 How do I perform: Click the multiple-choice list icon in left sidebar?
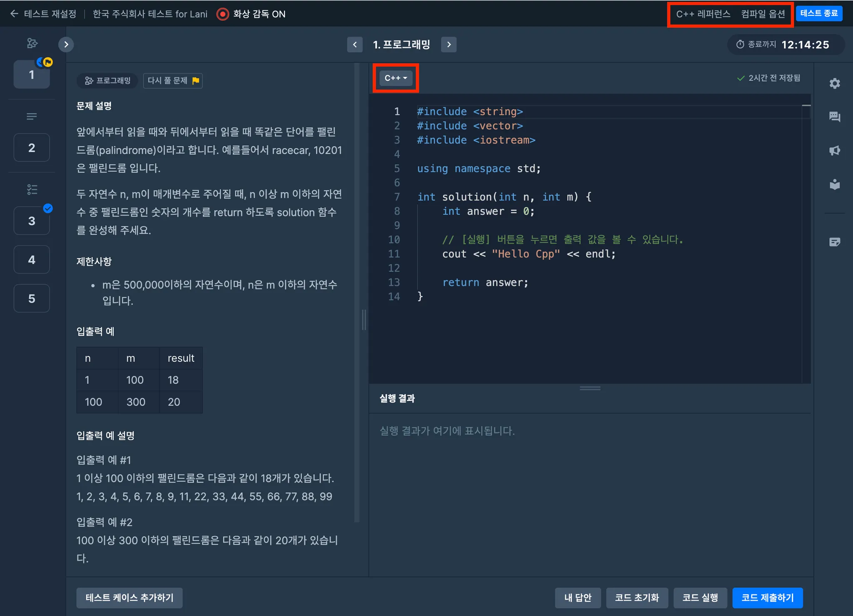pos(32,189)
